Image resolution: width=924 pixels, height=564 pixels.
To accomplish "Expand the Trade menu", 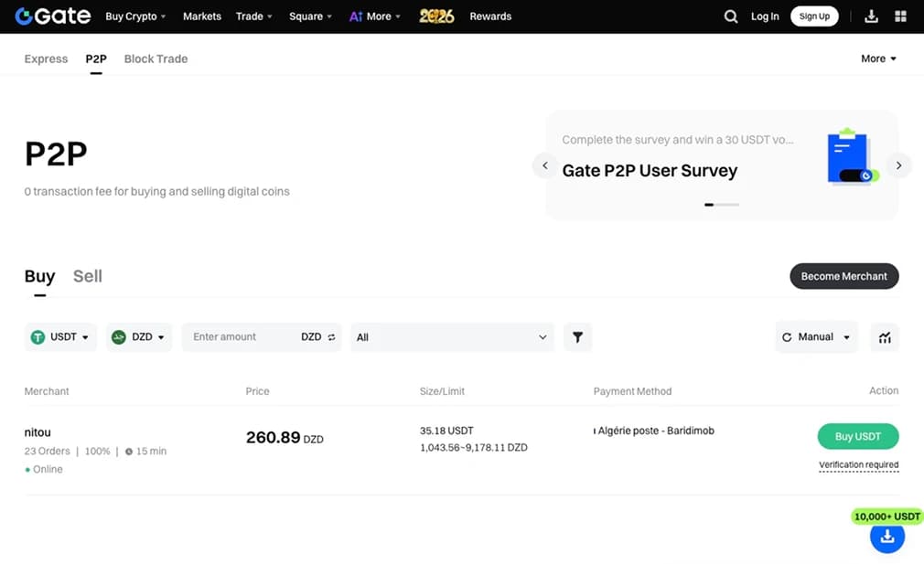I will pyautogui.click(x=254, y=16).
